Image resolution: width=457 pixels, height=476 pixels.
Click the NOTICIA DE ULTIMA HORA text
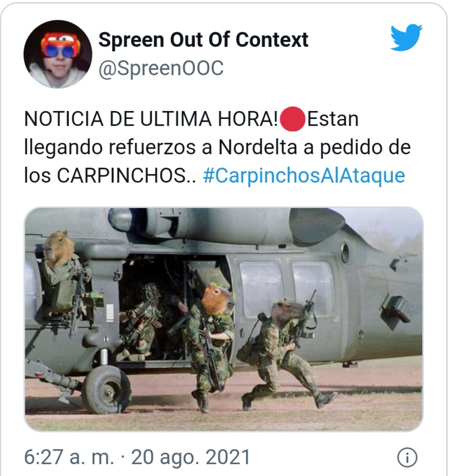(151, 119)
